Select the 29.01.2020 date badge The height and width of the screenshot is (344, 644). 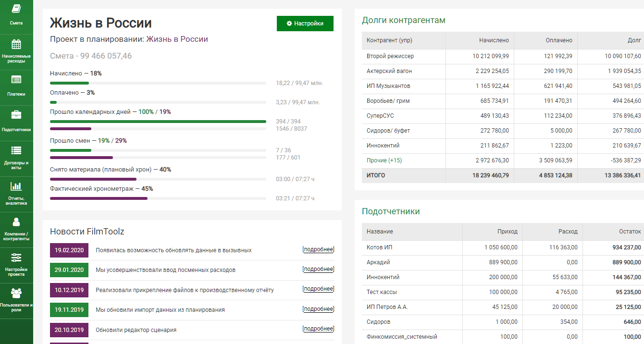pyautogui.click(x=69, y=270)
